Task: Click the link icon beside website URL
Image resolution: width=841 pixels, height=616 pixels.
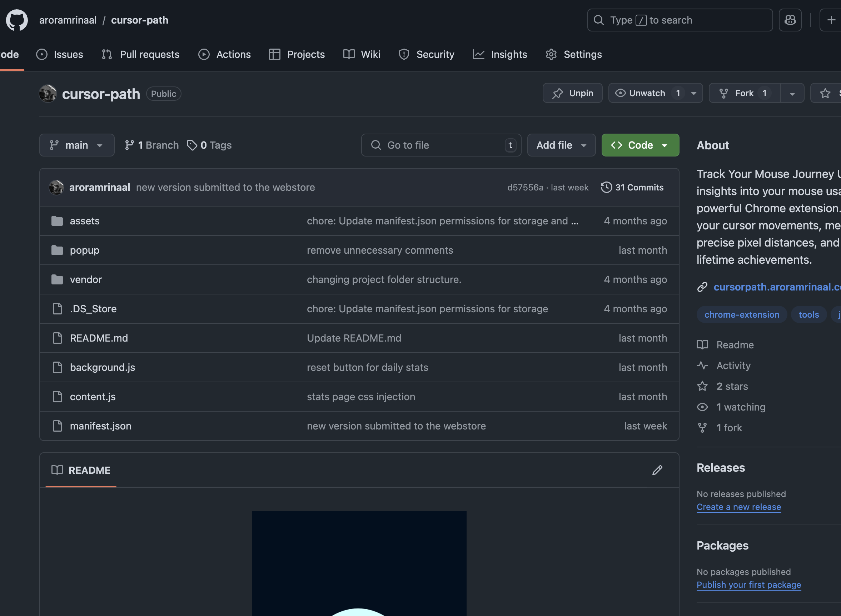Action: pyautogui.click(x=702, y=287)
